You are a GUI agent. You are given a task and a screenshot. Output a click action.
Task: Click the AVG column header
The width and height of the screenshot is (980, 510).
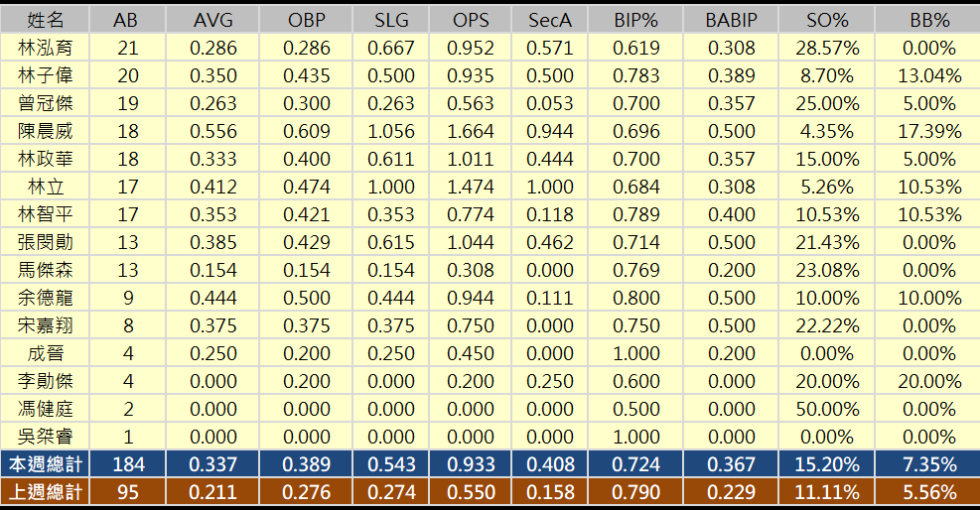[212, 20]
